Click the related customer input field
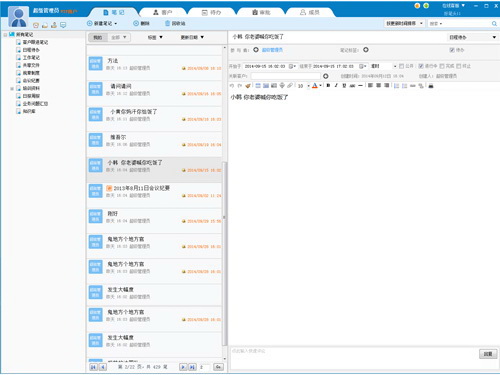The width and height of the screenshot is (500, 375). click(x=286, y=76)
